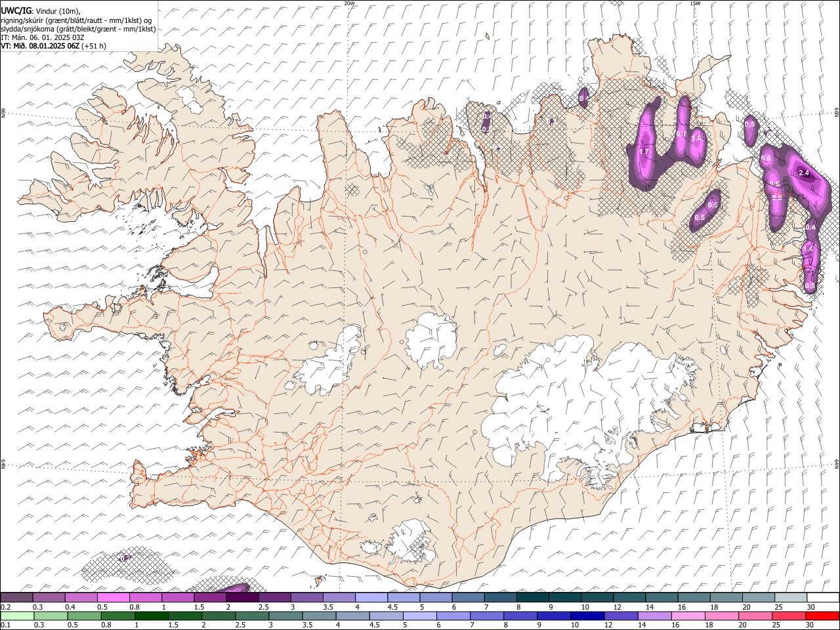
Task: Click the Drangajökull glacier in the Westfjords
Action: (190, 98)
